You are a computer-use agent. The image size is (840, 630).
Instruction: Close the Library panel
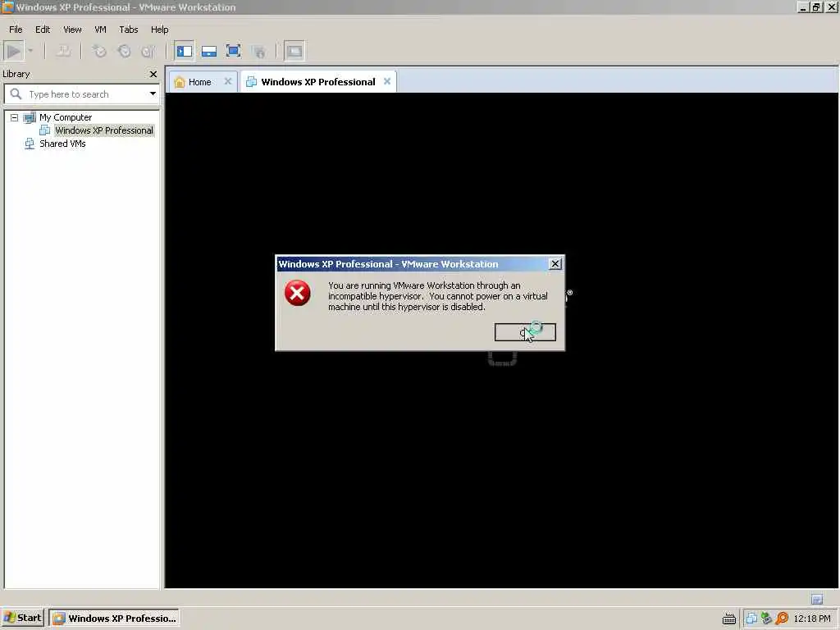[153, 74]
